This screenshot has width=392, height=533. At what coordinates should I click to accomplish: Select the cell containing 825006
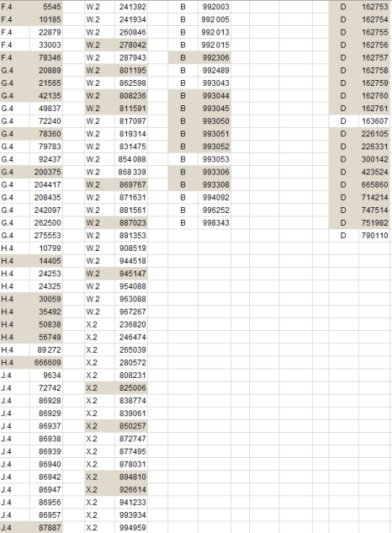pyautogui.click(x=131, y=388)
